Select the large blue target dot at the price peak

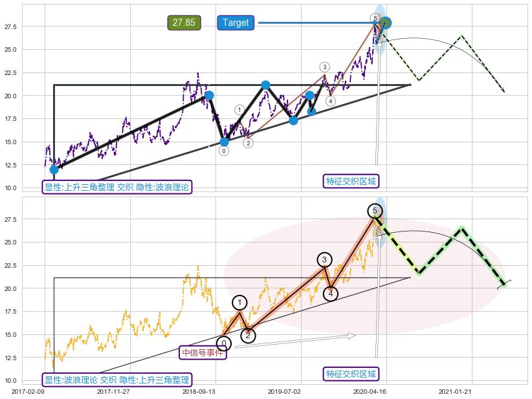pyautogui.click(x=385, y=23)
